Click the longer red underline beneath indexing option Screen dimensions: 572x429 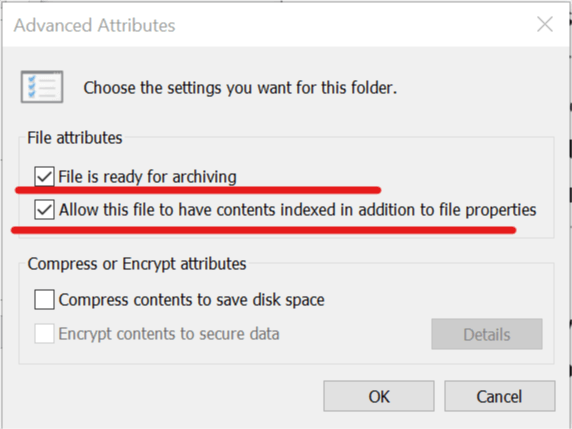(263, 230)
